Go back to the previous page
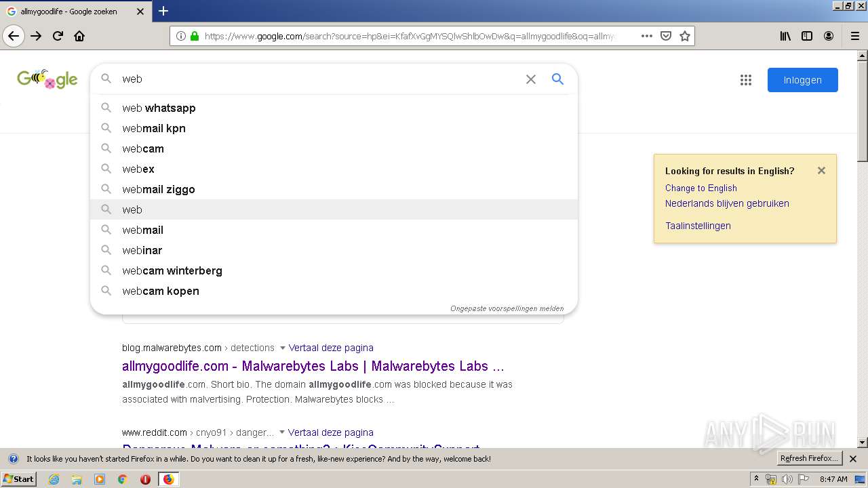Viewport: 868px width, 488px height. point(14,36)
